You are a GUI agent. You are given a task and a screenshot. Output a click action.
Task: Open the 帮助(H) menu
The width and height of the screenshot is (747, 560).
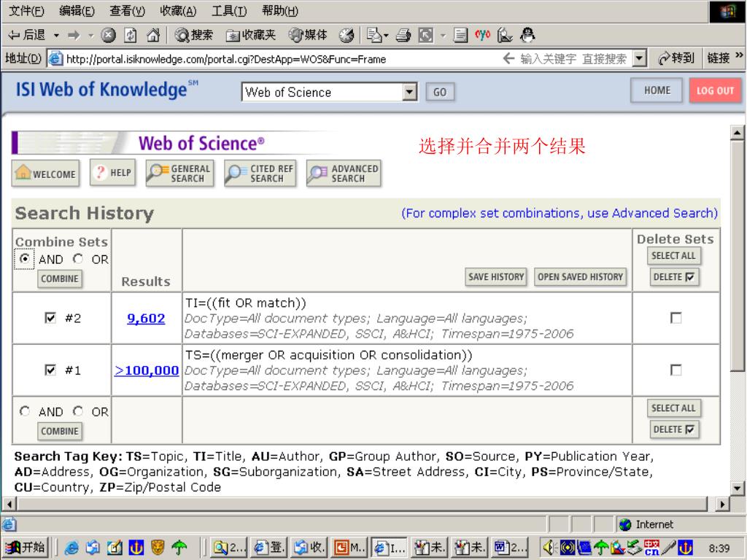[x=280, y=10]
